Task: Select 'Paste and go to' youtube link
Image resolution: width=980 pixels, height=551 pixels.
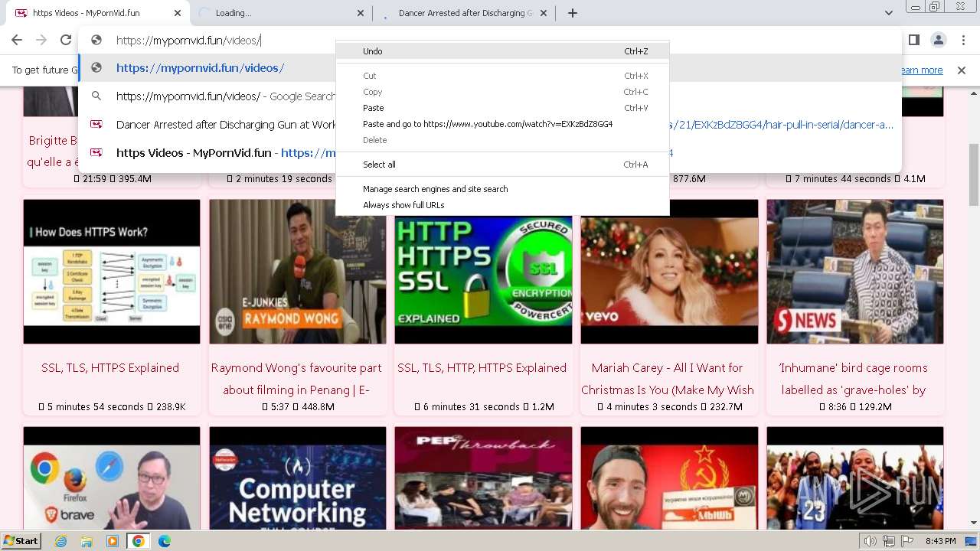Action: [x=502, y=124]
